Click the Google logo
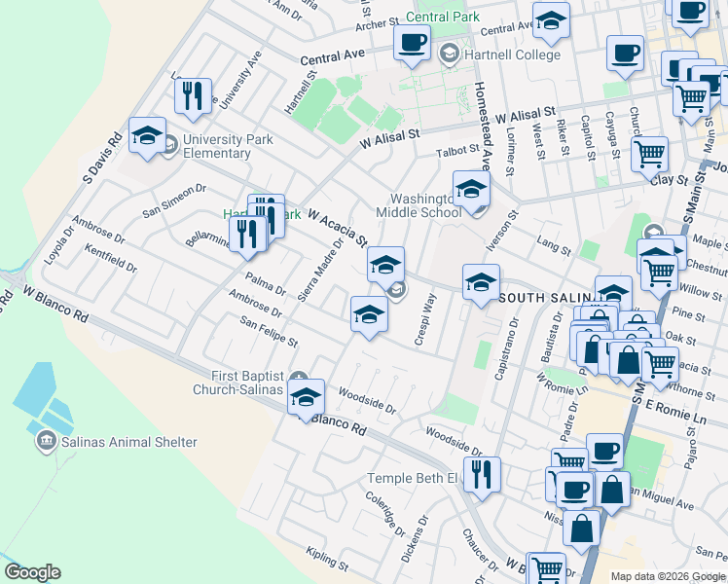 pos(32,572)
